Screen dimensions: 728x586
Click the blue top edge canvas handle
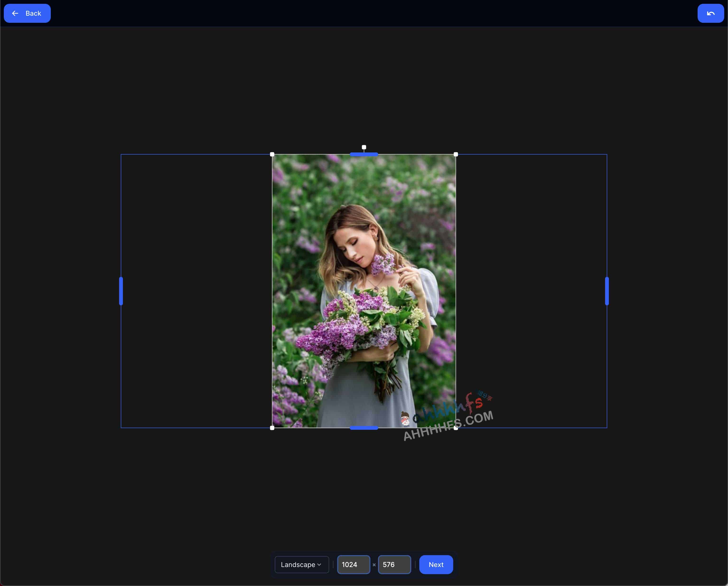[x=364, y=154]
